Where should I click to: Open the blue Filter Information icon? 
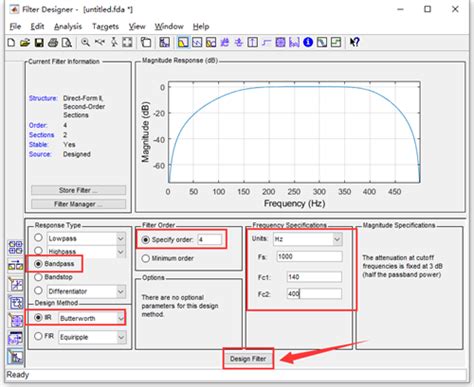click(x=308, y=42)
